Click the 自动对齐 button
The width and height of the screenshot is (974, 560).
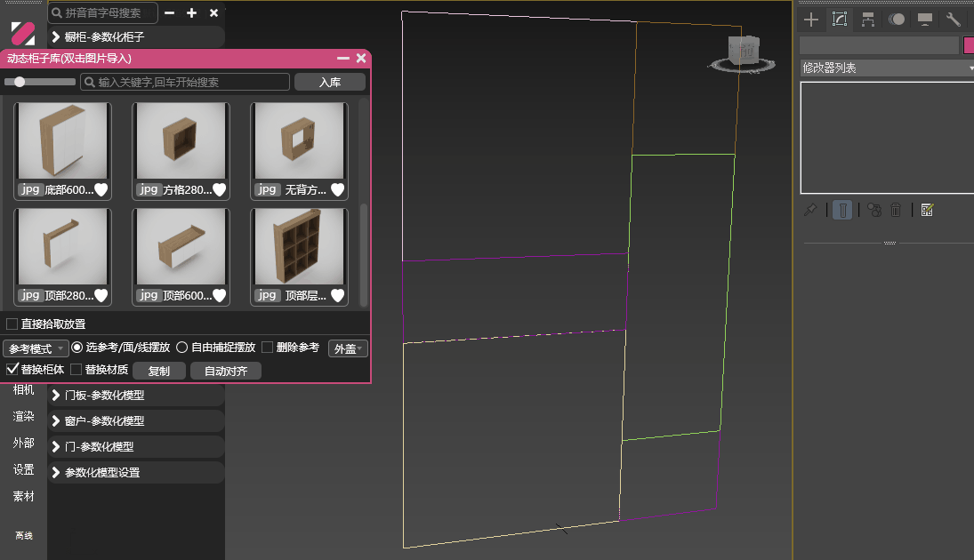[226, 371]
